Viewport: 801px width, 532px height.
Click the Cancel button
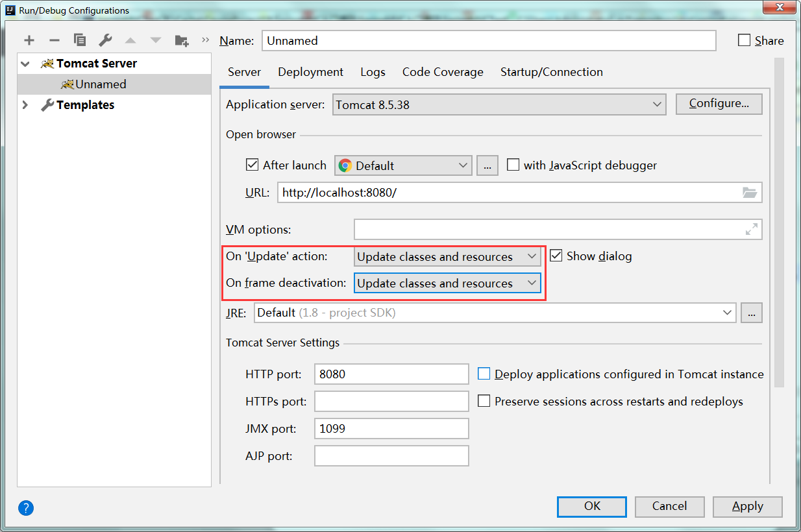(x=670, y=507)
